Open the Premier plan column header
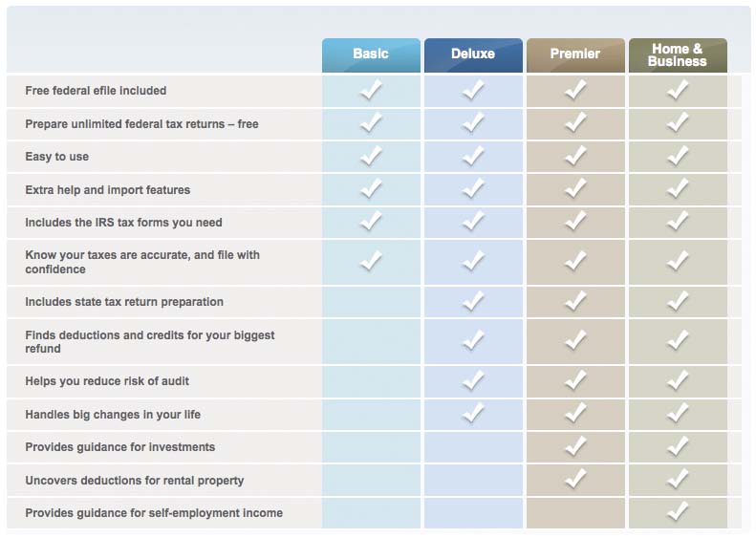The width and height of the screenshot is (756, 538). pyautogui.click(x=575, y=54)
